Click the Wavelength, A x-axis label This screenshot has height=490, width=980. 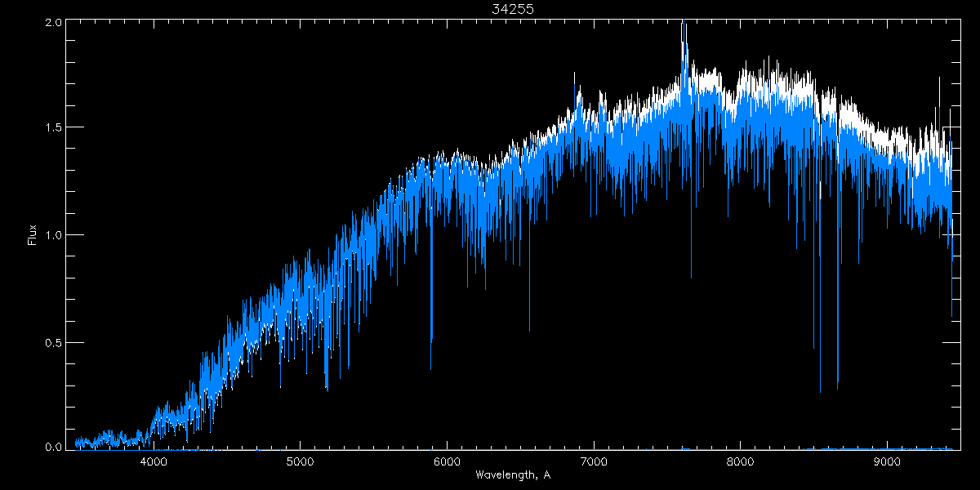coord(513,475)
